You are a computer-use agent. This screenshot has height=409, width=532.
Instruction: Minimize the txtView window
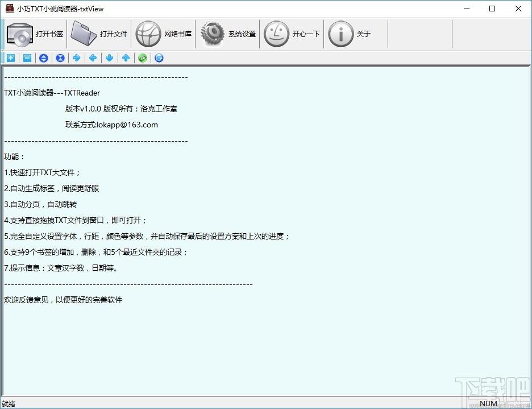coord(467,9)
